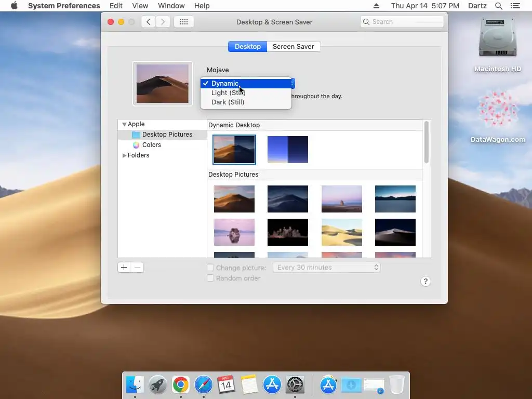Choose Dark (Still) option

point(246,102)
